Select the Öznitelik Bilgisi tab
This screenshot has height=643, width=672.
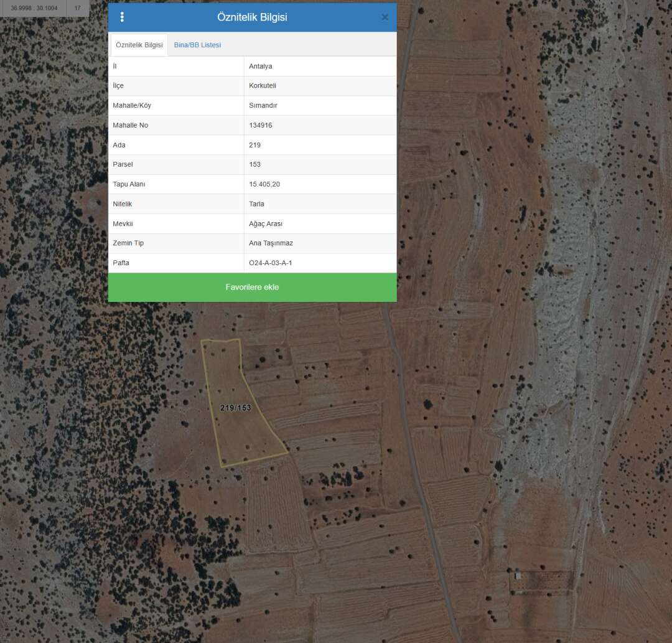point(139,45)
